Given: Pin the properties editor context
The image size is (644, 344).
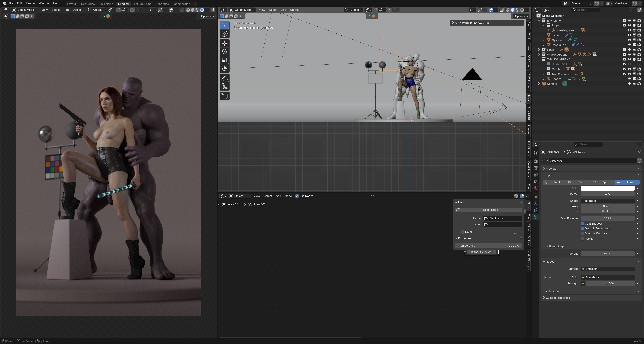Looking at the screenshot, I should pos(639,152).
